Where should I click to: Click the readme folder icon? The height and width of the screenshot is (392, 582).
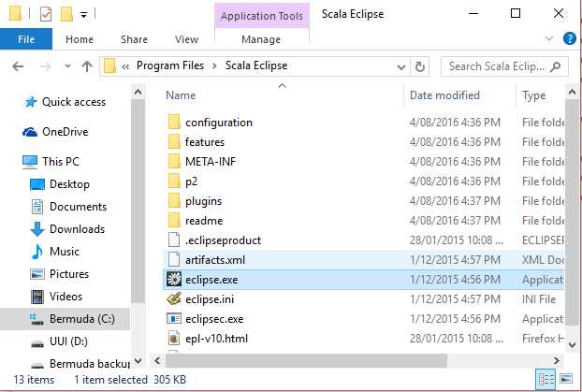tap(174, 221)
